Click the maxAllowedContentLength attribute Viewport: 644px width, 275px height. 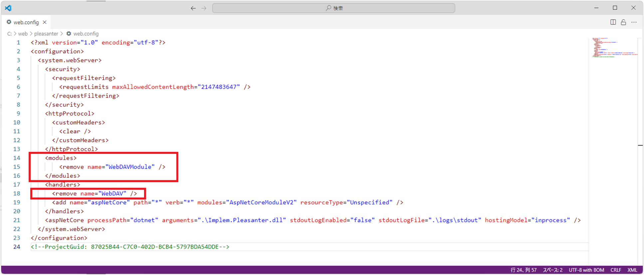[153, 87]
